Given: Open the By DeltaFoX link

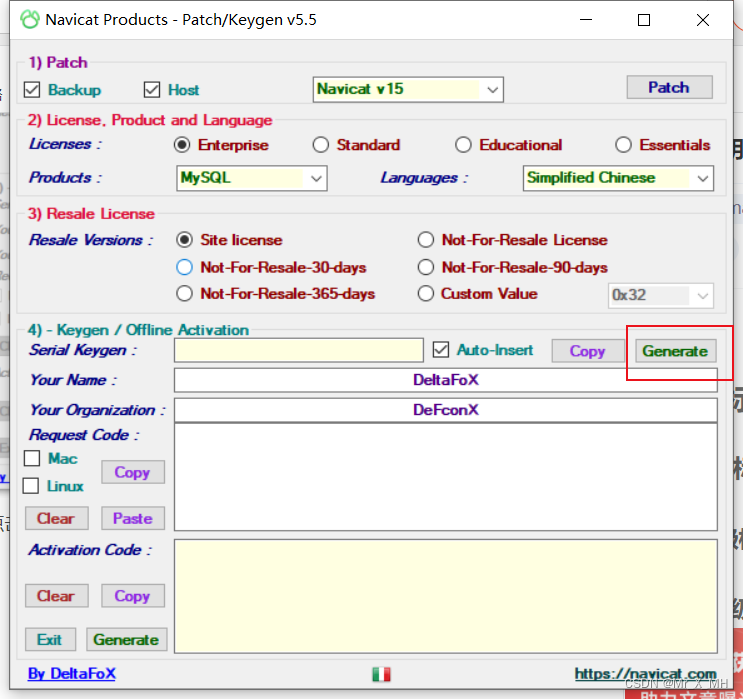Looking at the screenshot, I should point(72,673).
